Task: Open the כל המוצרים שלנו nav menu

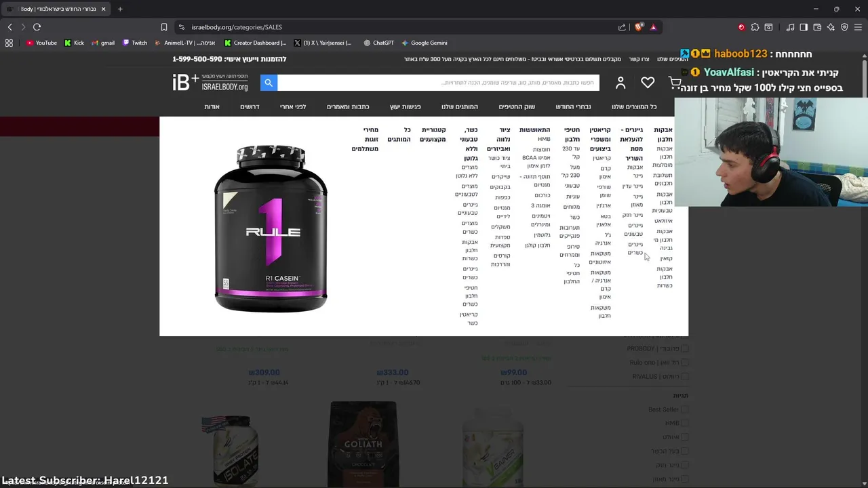Action: [634, 107]
